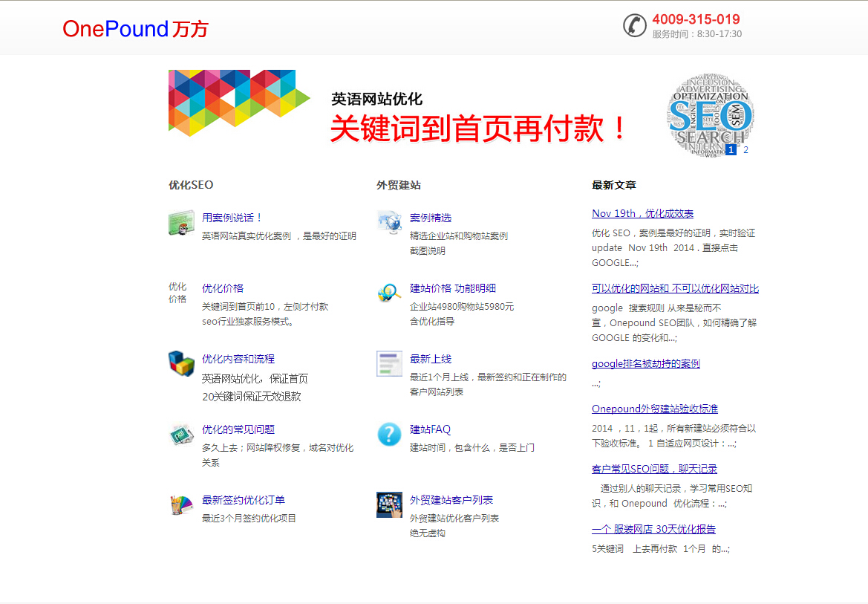Screen dimensions: 868x604
Task: Open article Onepound外贸建站验收标准
Action: (655, 409)
